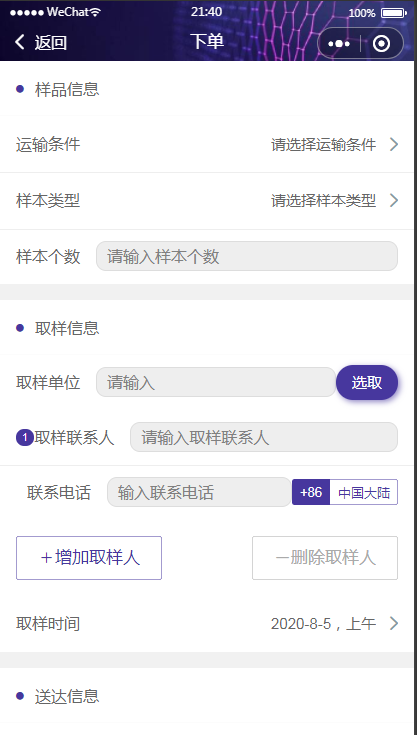
Task: Open the 取样时间 date picker chevron
Action: point(394,623)
